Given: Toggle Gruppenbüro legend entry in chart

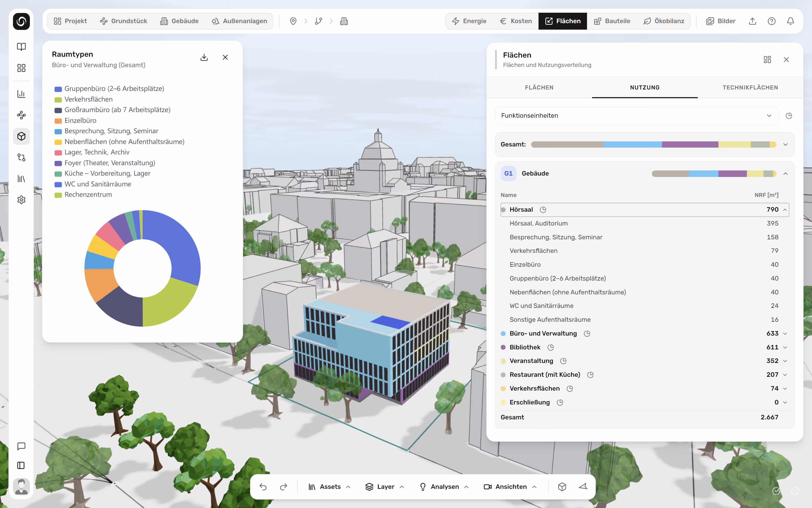Looking at the screenshot, I should tap(109, 89).
